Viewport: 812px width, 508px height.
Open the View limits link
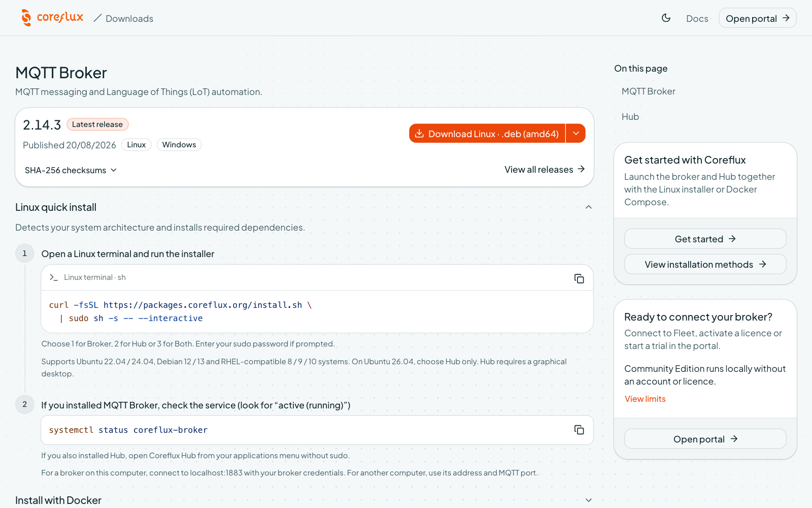coord(645,399)
